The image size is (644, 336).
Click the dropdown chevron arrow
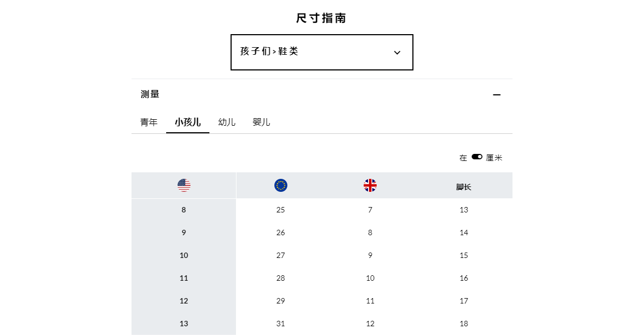pyautogui.click(x=397, y=53)
